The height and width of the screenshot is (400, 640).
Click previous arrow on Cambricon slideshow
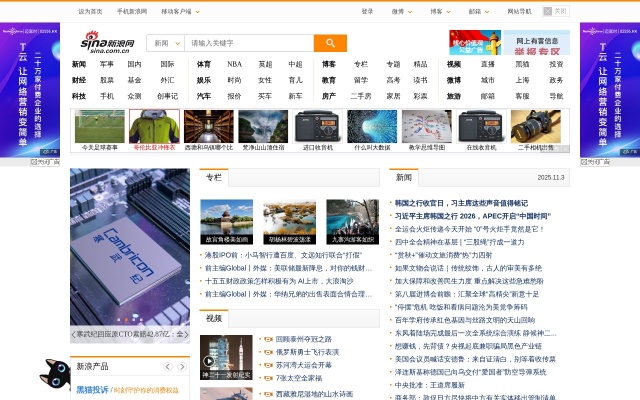(x=75, y=336)
